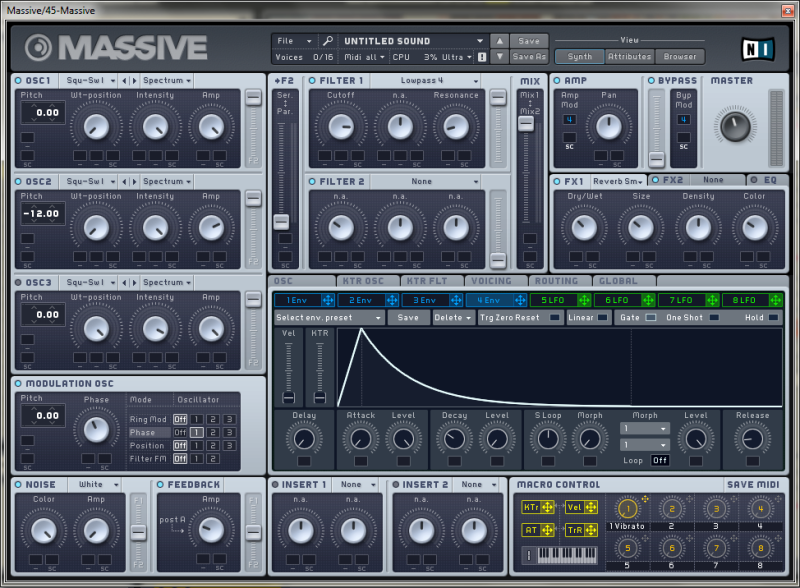This screenshot has width=800, height=588.
Task: Open FX1 Reverb Sm effect dropdown
Action: point(618,181)
